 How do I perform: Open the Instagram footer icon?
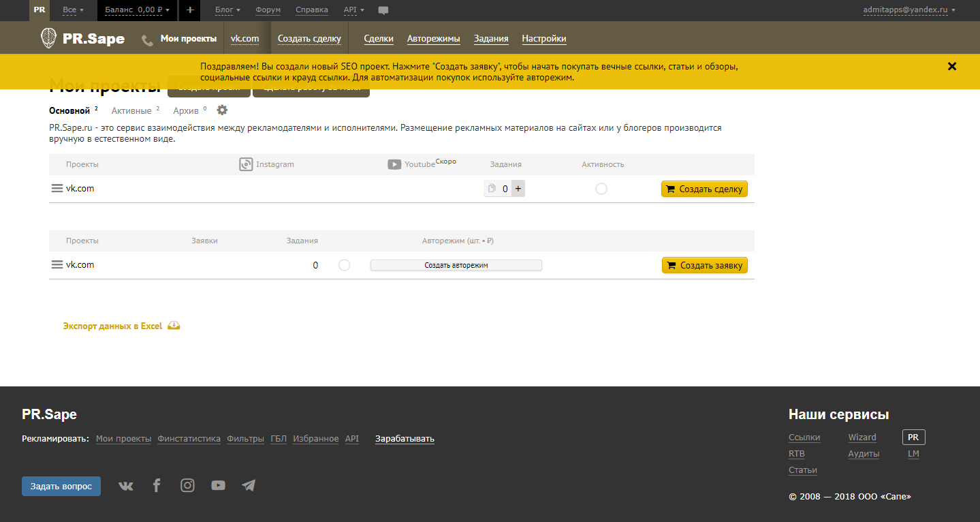click(187, 485)
